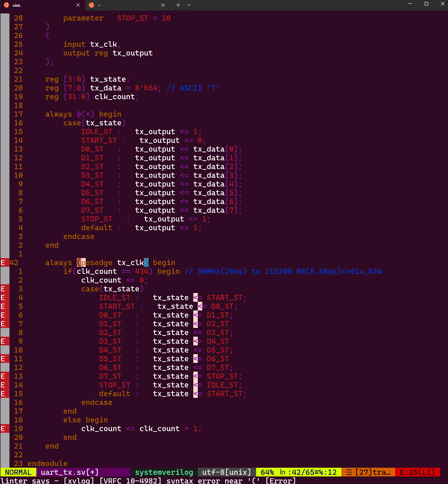Click 'reg [31:0] clk_count' declaration
Image resolution: width=448 pixels, height=484 pixels.
(90, 97)
